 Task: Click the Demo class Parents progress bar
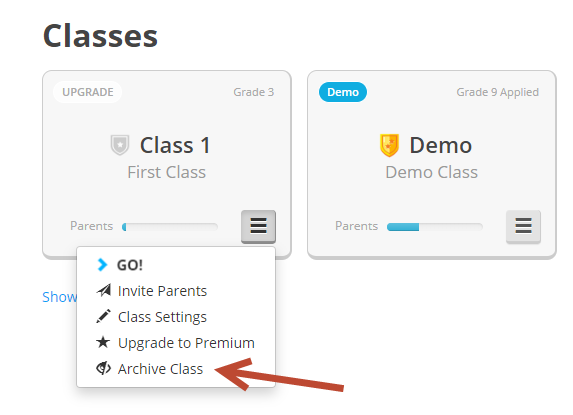click(x=435, y=227)
